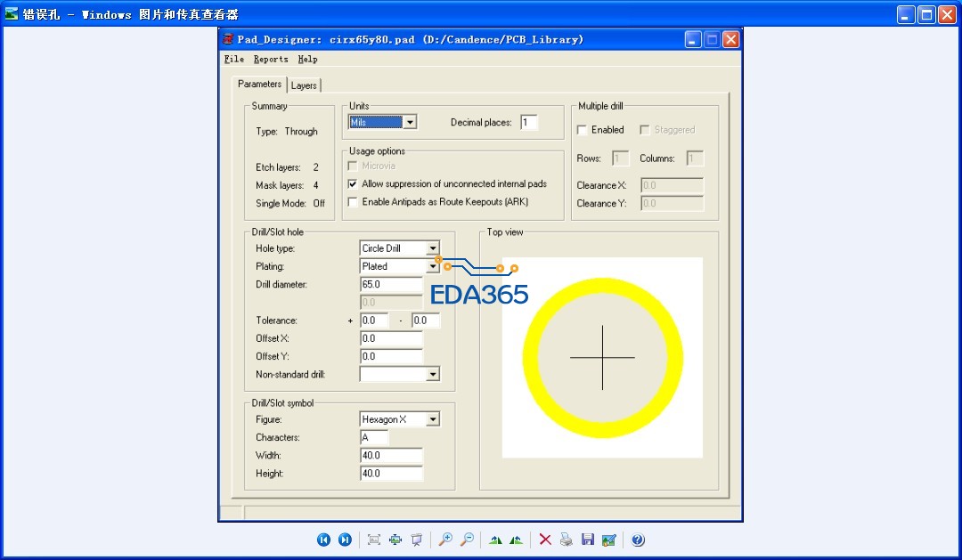
Task: Toggle the Microvia checkbox
Action: (x=352, y=166)
